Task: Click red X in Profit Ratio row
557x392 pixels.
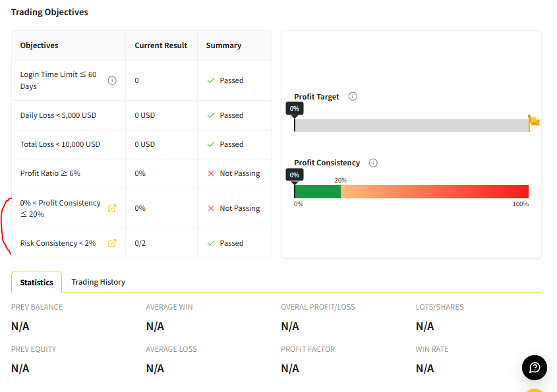Action: click(x=211, y=173)
